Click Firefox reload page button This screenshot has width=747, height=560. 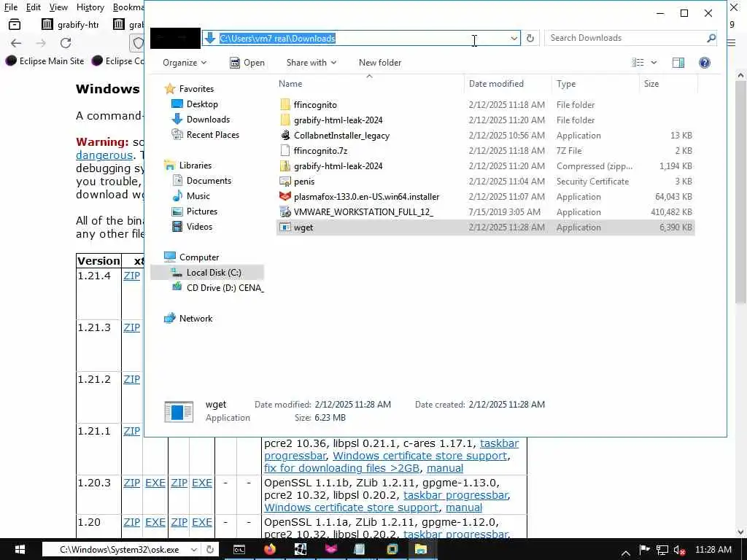[66, 43]
